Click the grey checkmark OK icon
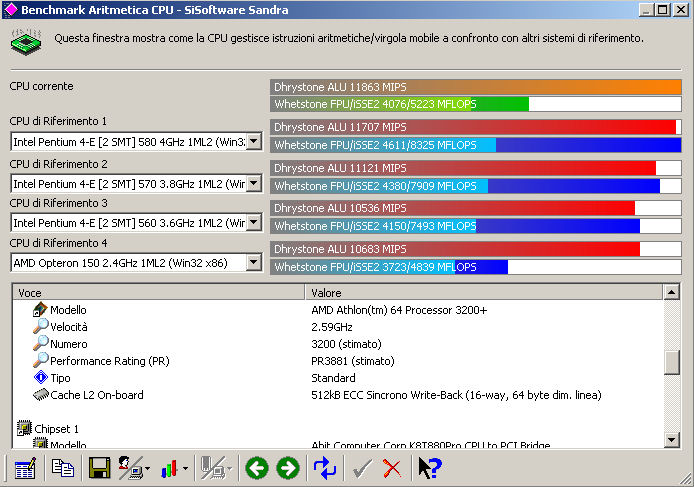The width and height of the screenshot is (694, 487). click(362, 468)
